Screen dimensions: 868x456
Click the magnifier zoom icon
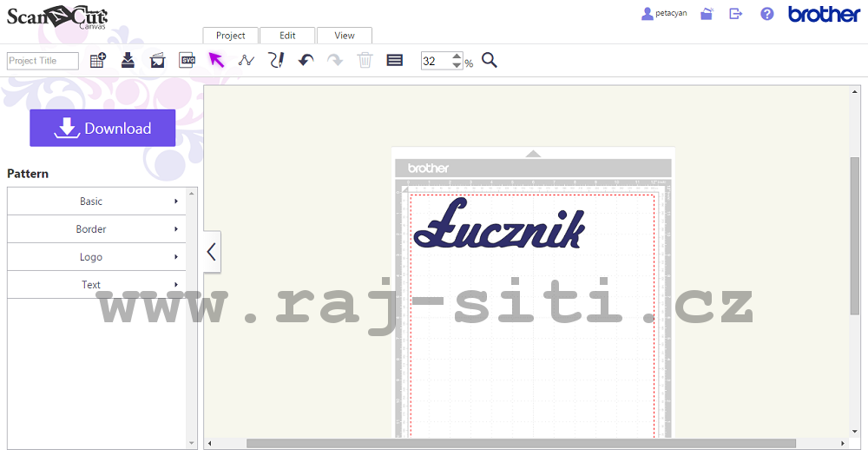[x=490, y=61]
